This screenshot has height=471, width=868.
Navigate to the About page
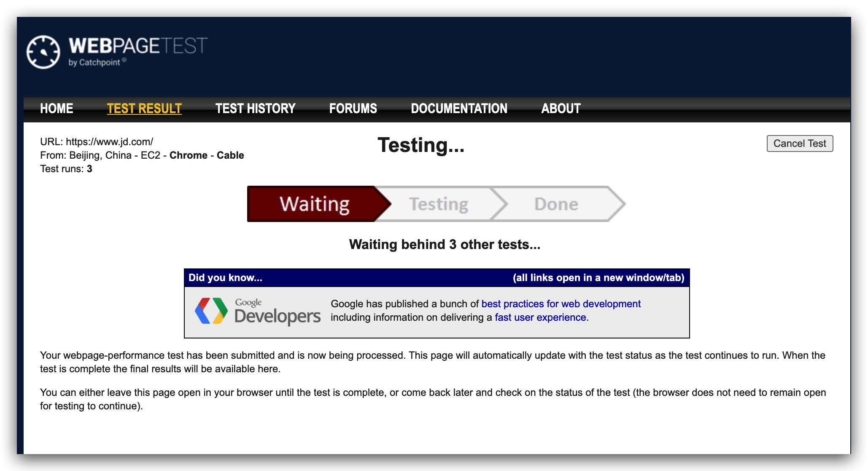coord(561,108)
